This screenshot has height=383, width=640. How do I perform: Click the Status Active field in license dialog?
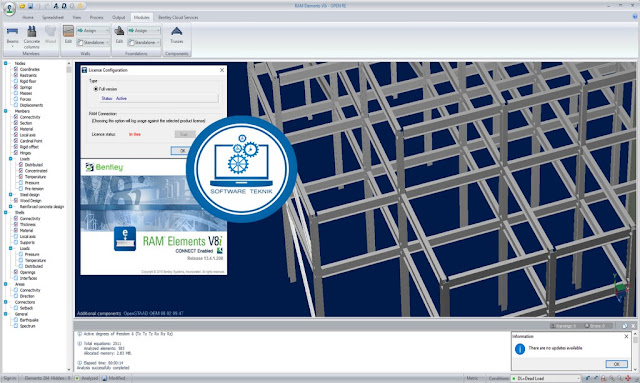[159, 98]
